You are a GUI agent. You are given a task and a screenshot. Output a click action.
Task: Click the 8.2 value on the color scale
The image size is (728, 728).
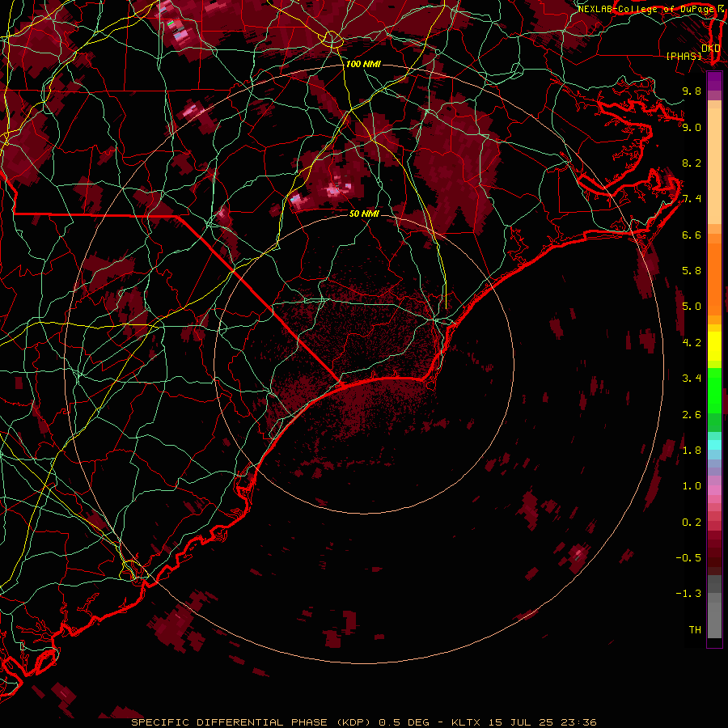[x=692, y=163]
